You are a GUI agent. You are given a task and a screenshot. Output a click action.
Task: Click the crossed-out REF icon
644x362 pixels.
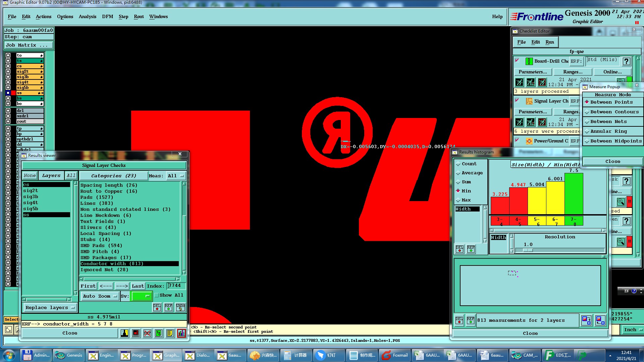147,333
